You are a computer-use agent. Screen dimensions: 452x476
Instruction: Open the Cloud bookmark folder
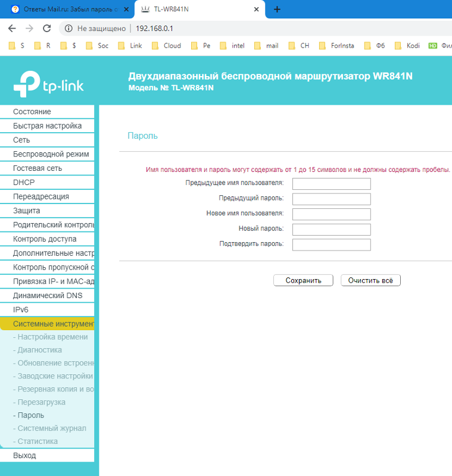click(167, 46)
